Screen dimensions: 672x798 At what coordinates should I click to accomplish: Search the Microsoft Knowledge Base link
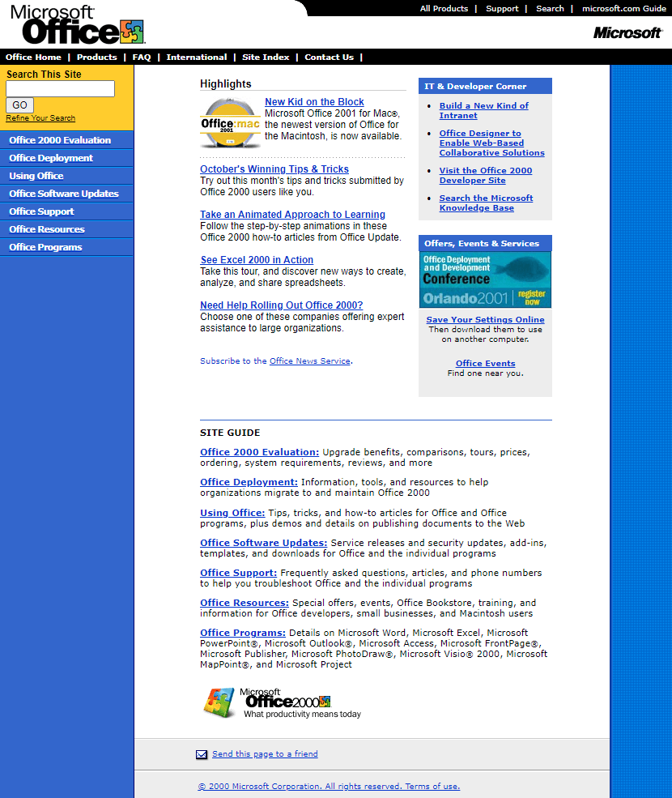(x=487, y=203)
